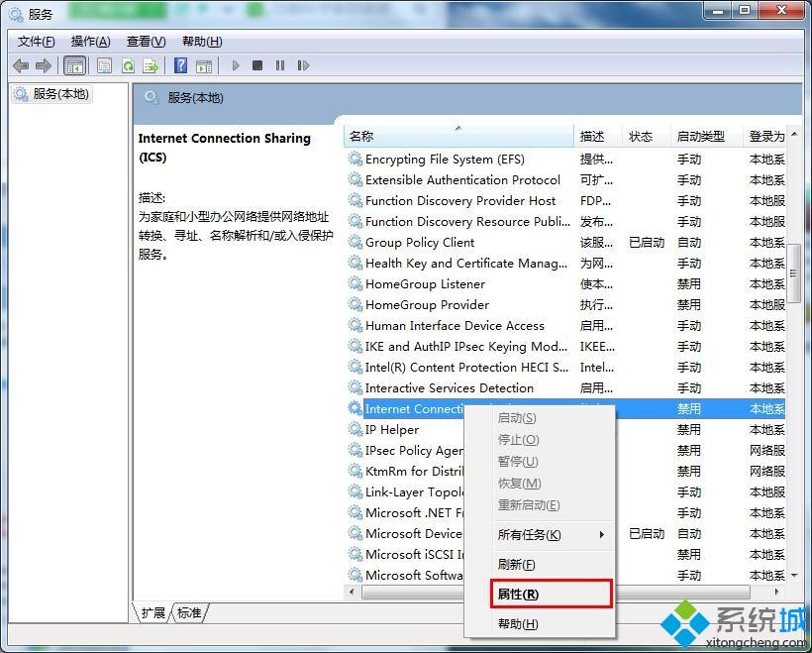Open the properties sheet toolbar icon
The height and width of the screenshot is (653, 812).
[x=104, y=65]
